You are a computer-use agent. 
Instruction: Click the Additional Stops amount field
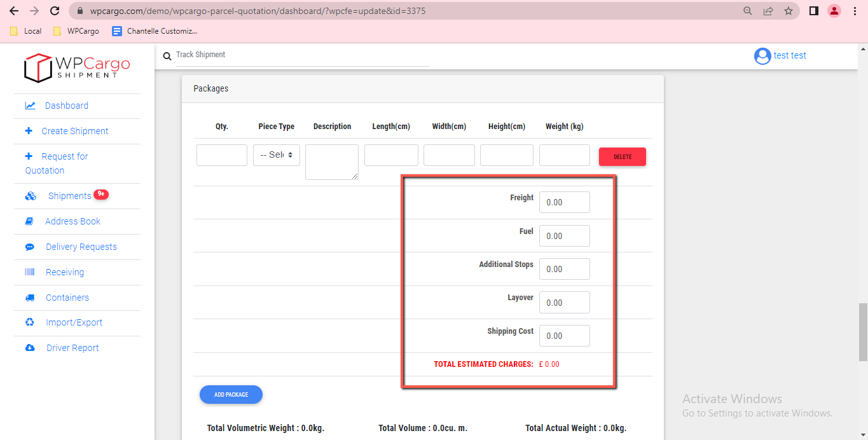click(565, 269)
